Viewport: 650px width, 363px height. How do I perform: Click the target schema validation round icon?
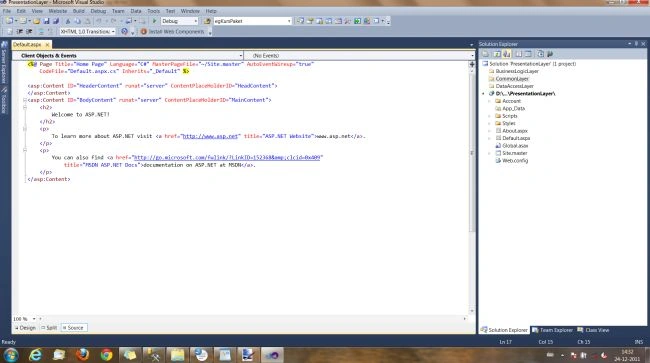pyautogui.click(x=124, y=31)
